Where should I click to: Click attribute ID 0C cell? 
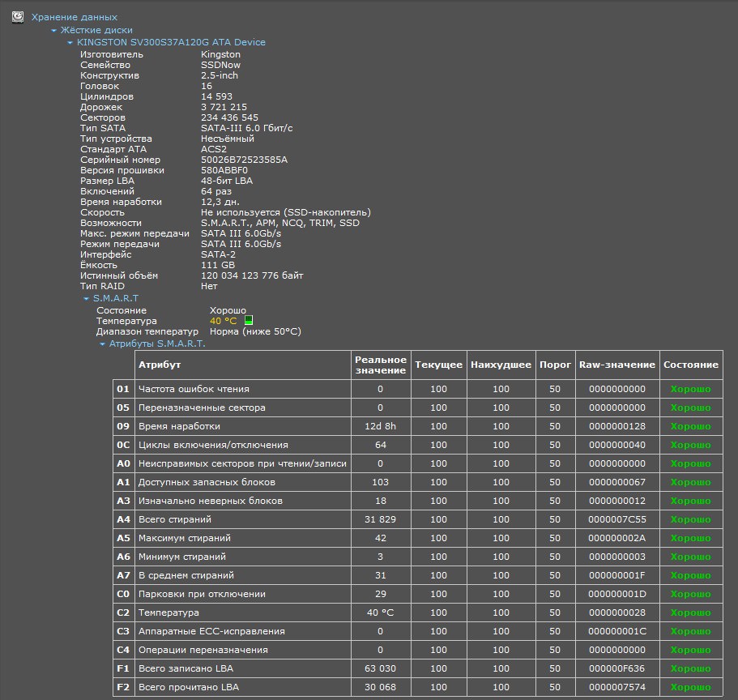[124, 445]
